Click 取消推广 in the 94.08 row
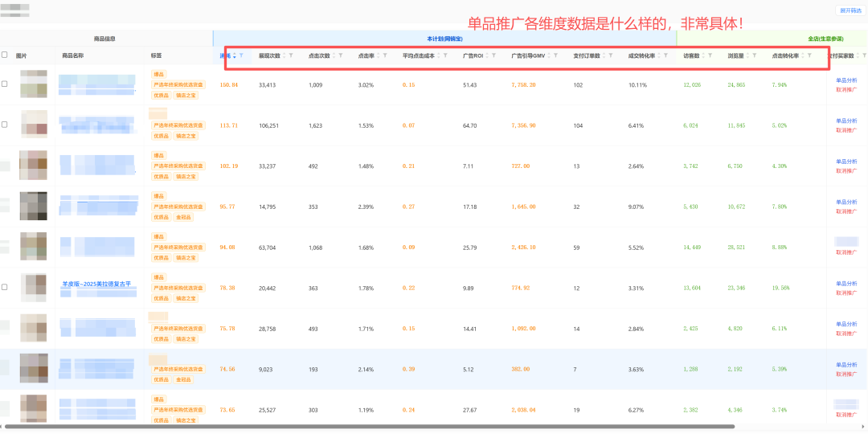This screenshot has width=868, height=438. pos(846,252)
